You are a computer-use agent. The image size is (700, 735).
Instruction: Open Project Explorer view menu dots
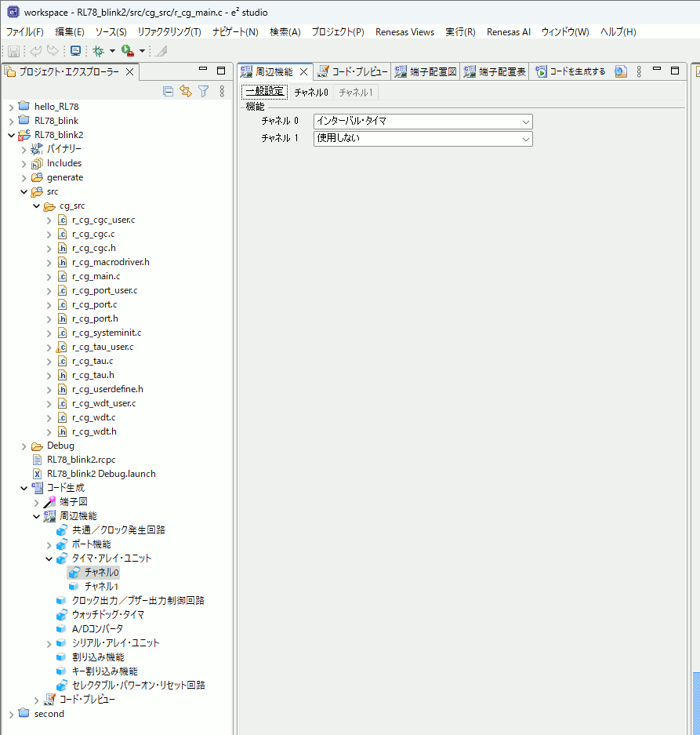pos(222,91)
